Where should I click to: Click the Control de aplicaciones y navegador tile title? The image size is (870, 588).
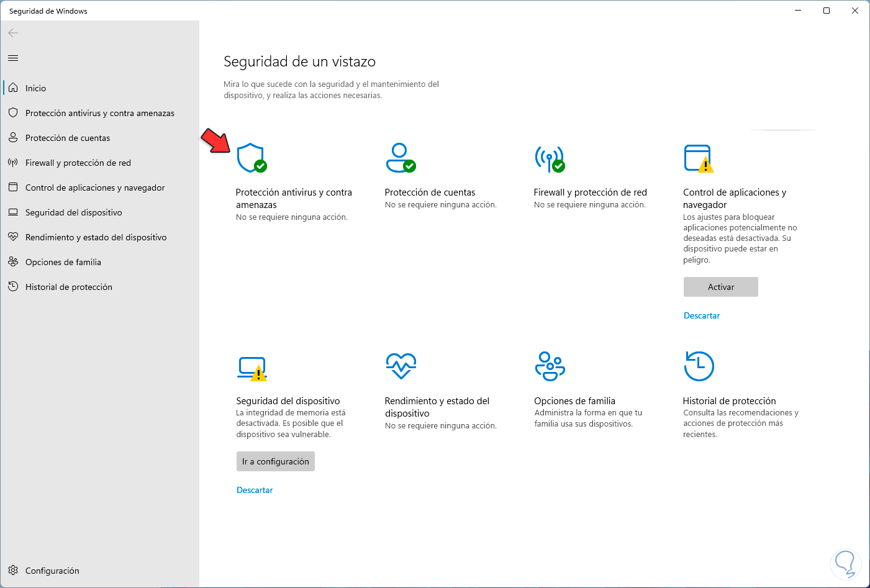(735, 199)
